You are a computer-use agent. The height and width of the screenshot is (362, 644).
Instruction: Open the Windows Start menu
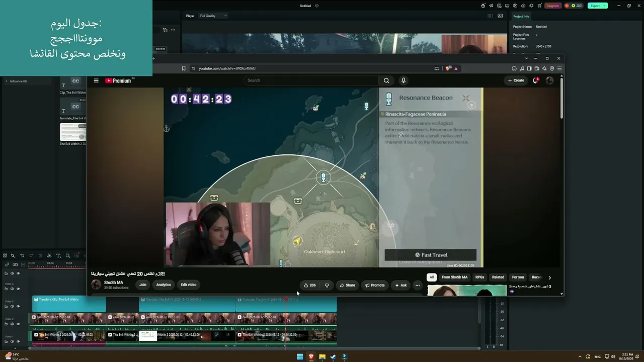[x=300, y=357]
